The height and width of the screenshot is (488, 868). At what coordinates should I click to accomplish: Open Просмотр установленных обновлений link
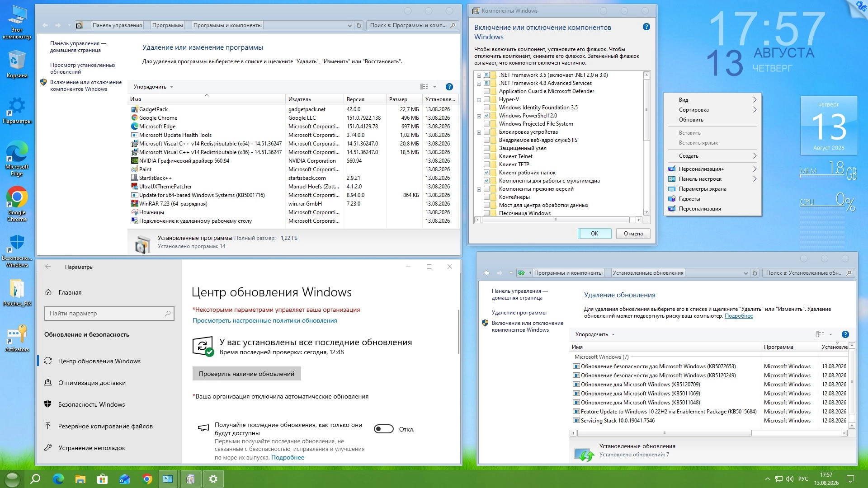[x=83, y=68]
